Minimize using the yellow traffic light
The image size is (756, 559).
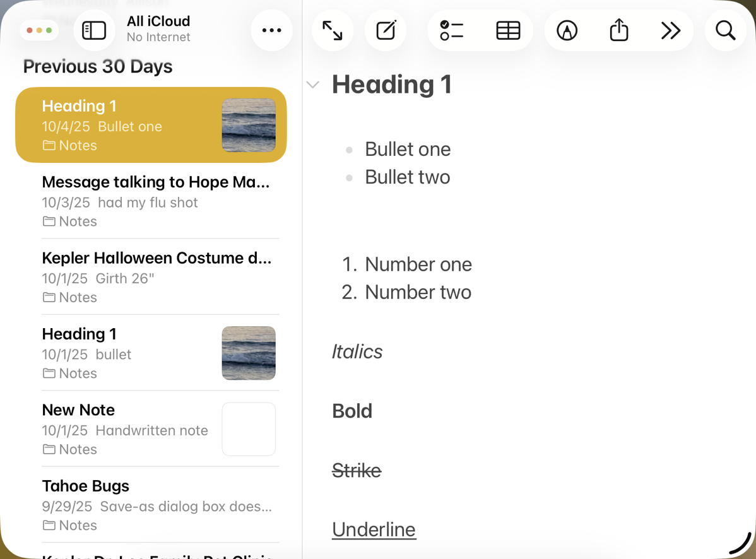point(40,30)
